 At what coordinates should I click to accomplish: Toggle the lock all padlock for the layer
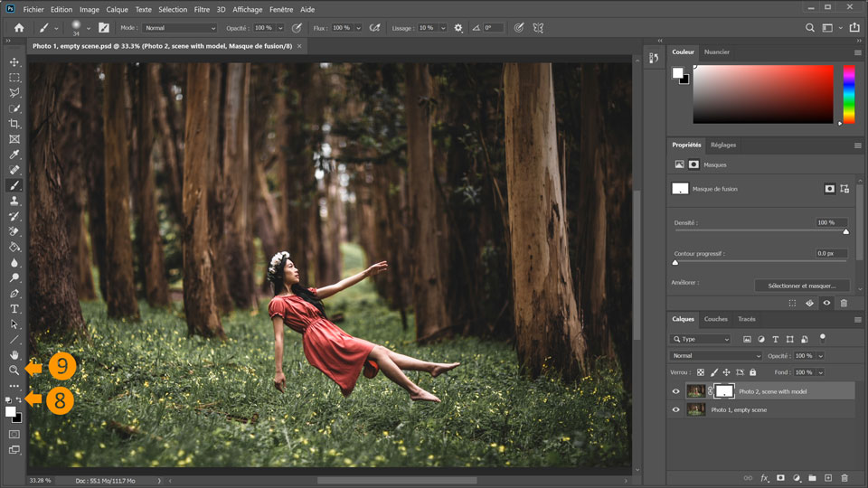[752, 372]
